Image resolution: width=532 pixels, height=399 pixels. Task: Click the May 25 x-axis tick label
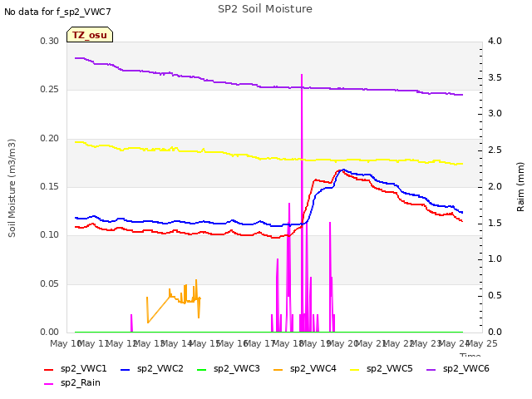click(482, 343)
